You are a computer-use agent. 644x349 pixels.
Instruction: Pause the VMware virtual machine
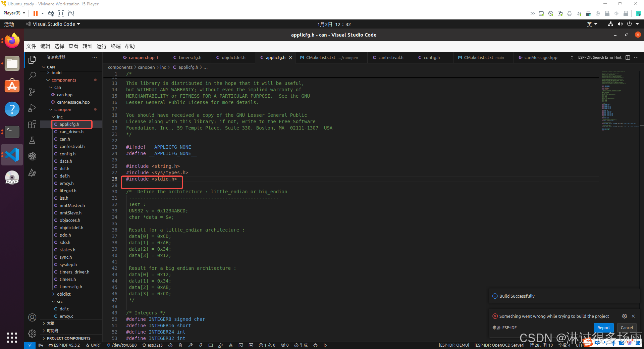[x=36, y=13]
